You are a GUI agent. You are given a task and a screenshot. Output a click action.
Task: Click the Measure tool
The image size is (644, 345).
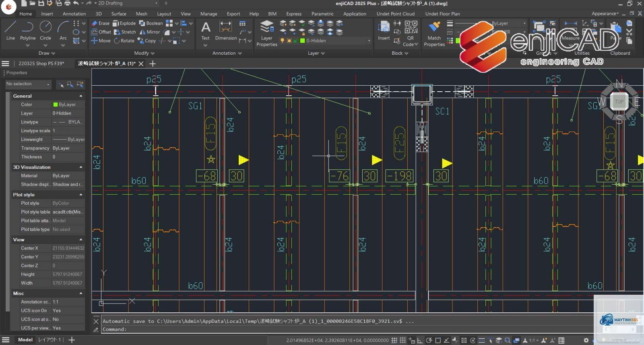[x=571, y=31]
